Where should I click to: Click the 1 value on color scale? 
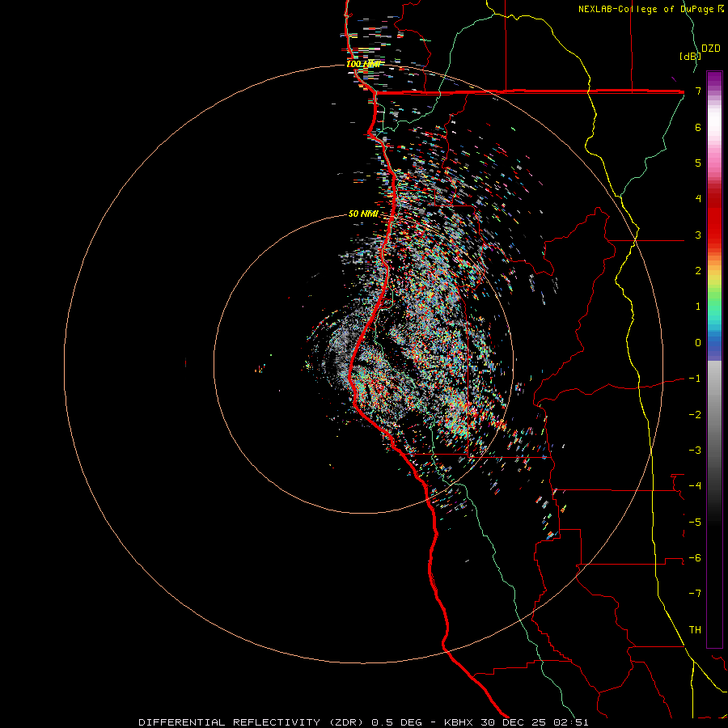[x=698, y=307]
